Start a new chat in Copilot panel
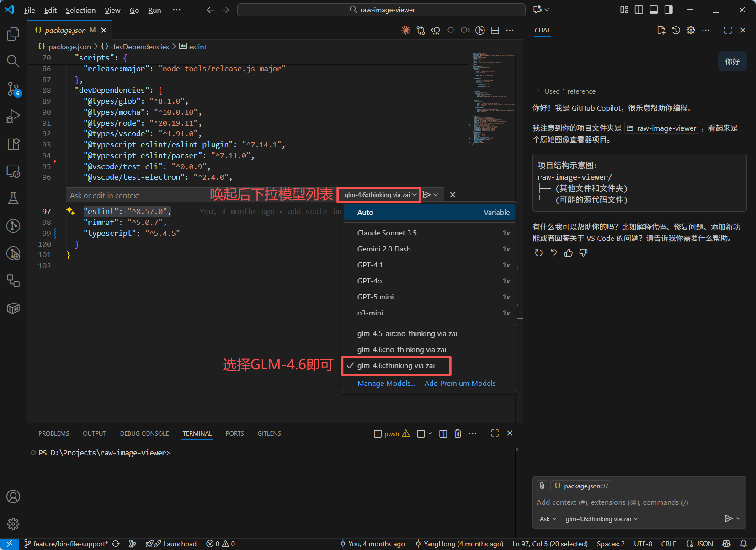This screenshot has width=756, height=550. [661, 30]
